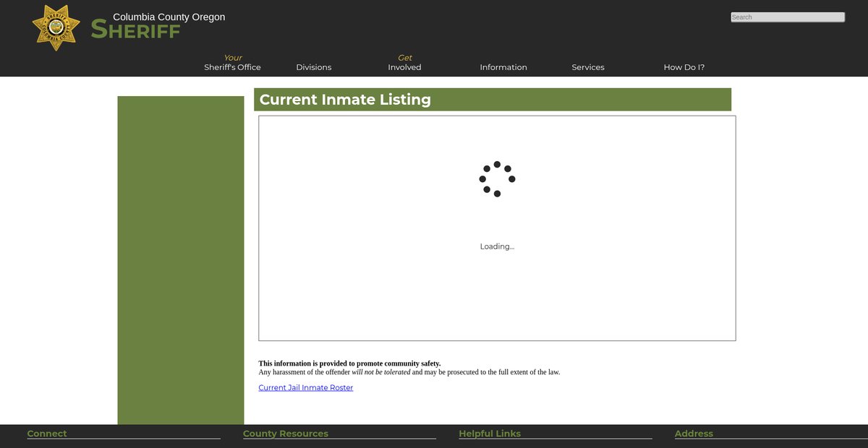The image size is (868, 448).
Task: Click the Current Inmate Listing heading
Action: tap(345, 100)
